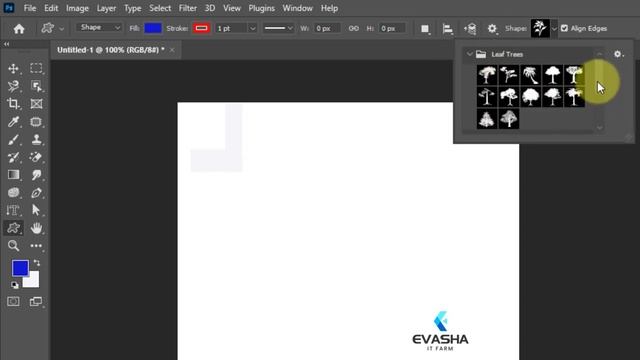This screenshot has width=640, height=360.
Task: Open the Stroke color swatch
Action: 202,28
